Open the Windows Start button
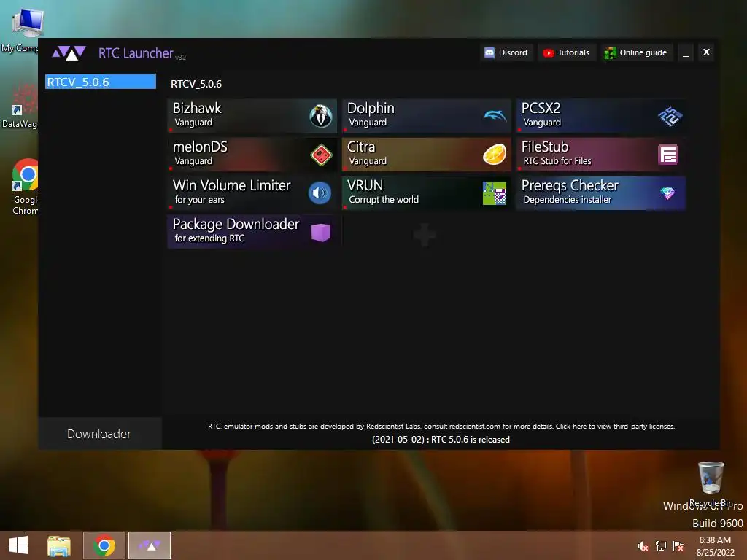Viewport: 747px width, 560px height. [x=18, y=545]
